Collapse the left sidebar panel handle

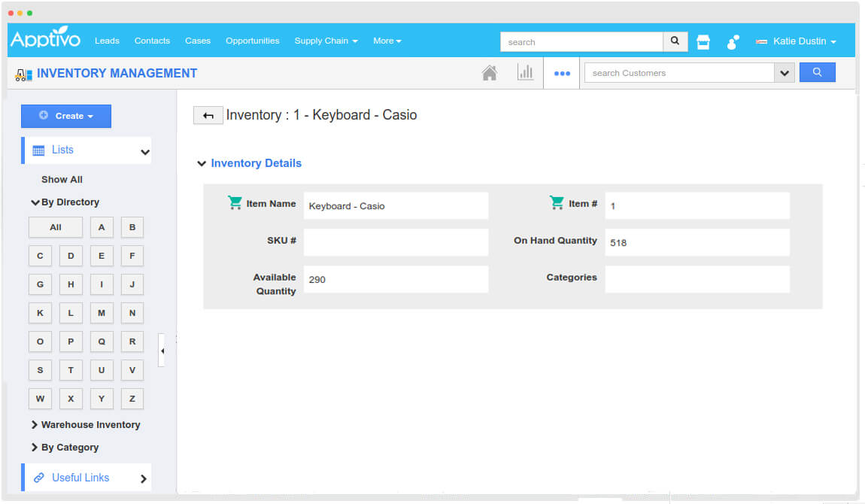(x=162, y=351)
